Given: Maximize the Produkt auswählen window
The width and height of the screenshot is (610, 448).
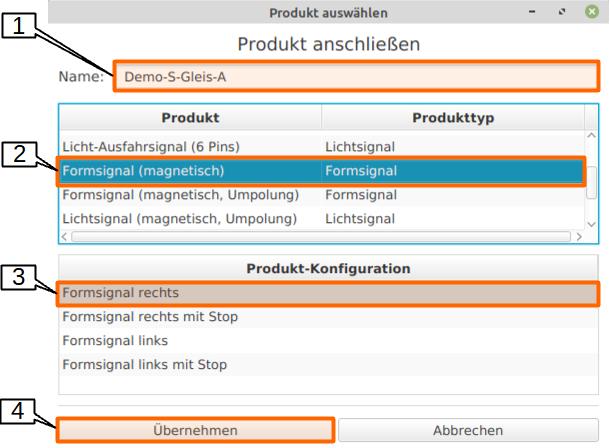Looking at the screenshot, I should point(562,12).
